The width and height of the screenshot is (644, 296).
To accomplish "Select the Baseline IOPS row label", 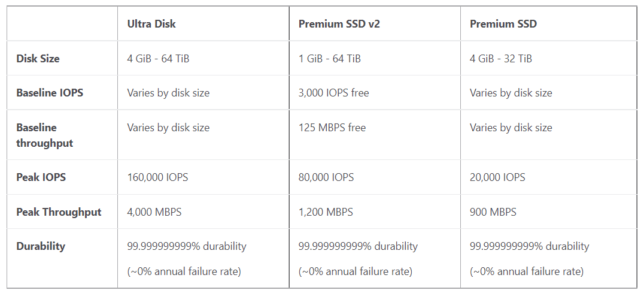I will point(50,92).
